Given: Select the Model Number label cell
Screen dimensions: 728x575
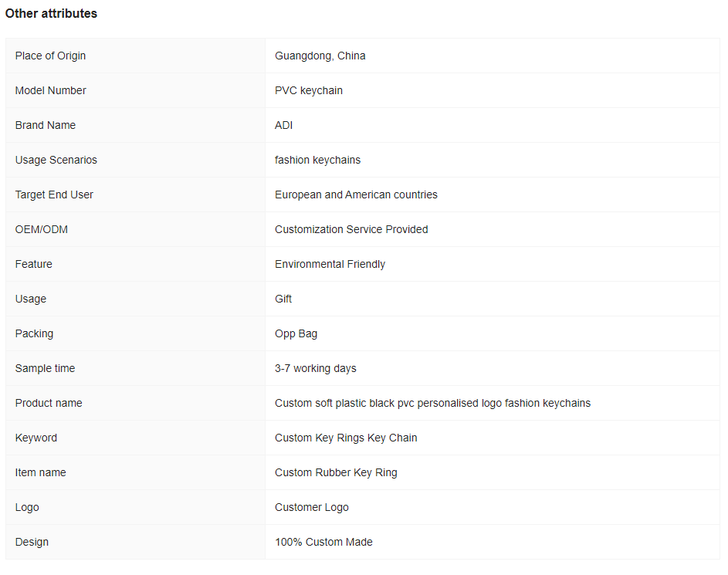Looking at the screenshot, I should click(x=135, y=90).
